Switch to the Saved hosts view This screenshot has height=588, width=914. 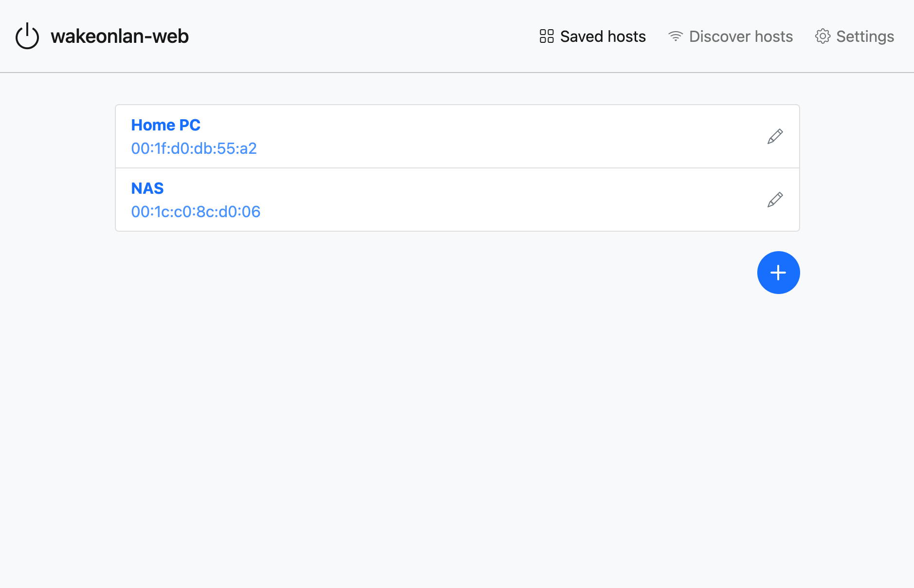(x=603, y=36)
